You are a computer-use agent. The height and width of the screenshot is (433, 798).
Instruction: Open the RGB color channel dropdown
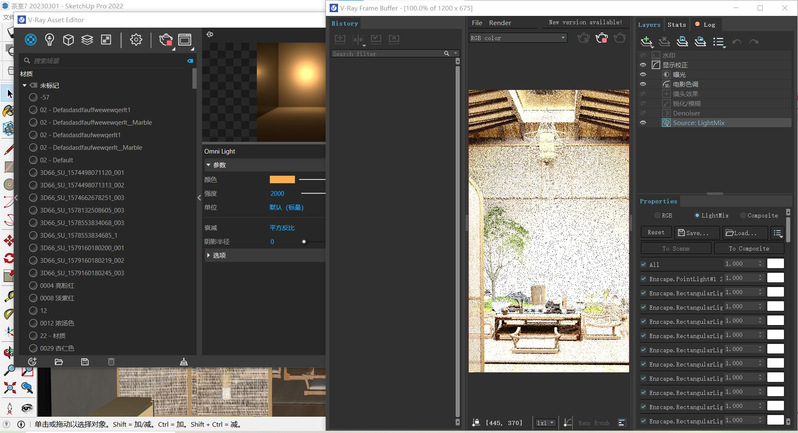coord(517,38)
